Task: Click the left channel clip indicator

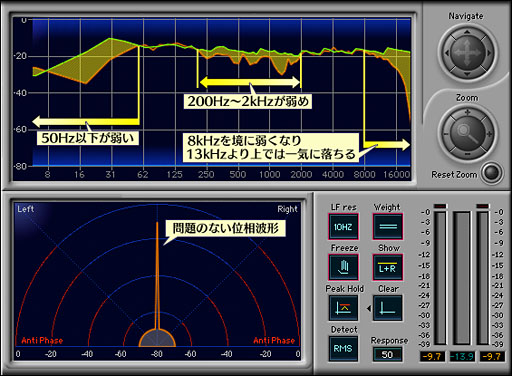Action: pyautogui.click(x=440, y=206)
